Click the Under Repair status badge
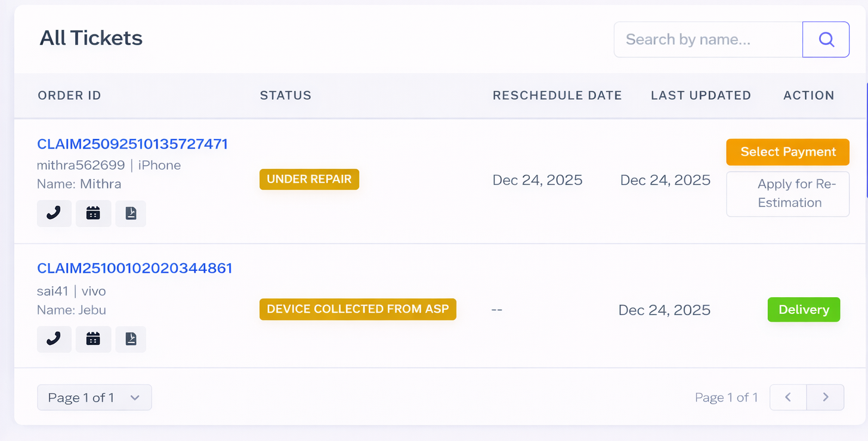Screen dimensions: 868x441 click(309, 179)
